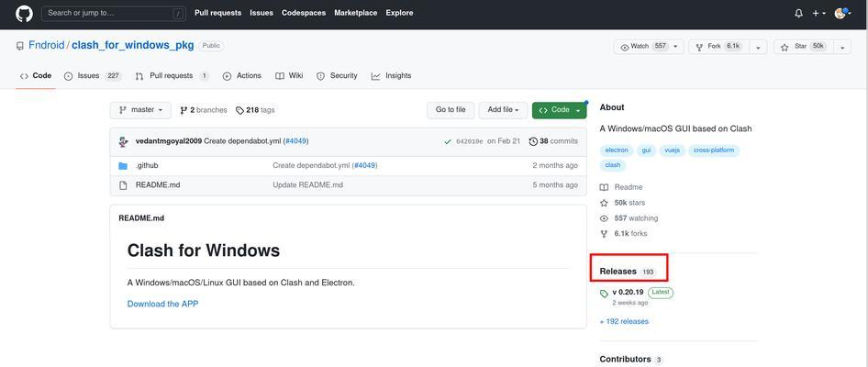Viewport: 868px width, 367px height.
Task: Open Codespaces in top navigation
Action: pyautogui.click(x=304, y=13)
